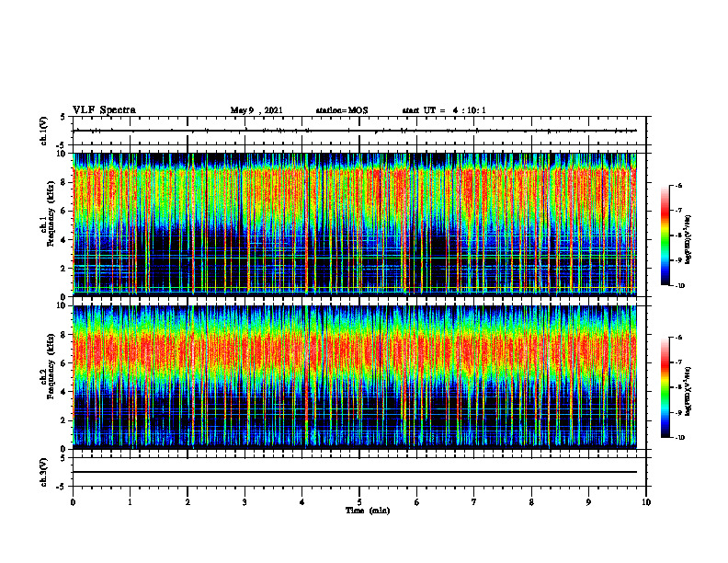Click the "-6" tick on ch.1 colorbar

678,185
